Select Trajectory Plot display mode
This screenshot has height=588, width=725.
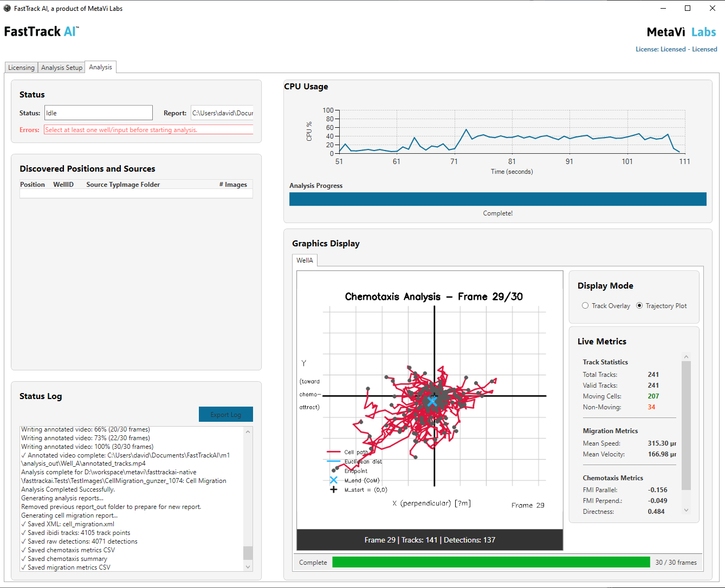[x=639, y=306]
